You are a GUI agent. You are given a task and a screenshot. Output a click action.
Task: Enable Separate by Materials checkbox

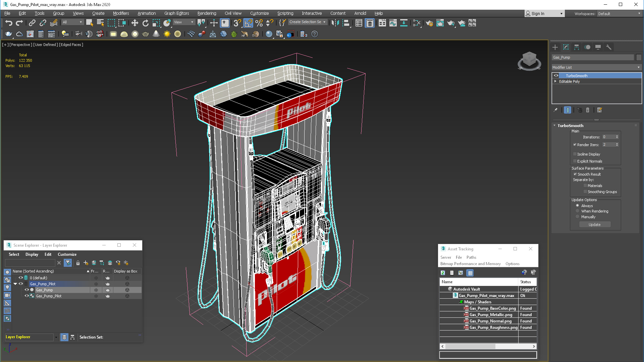pyautogui.click(x=585, y=186)
